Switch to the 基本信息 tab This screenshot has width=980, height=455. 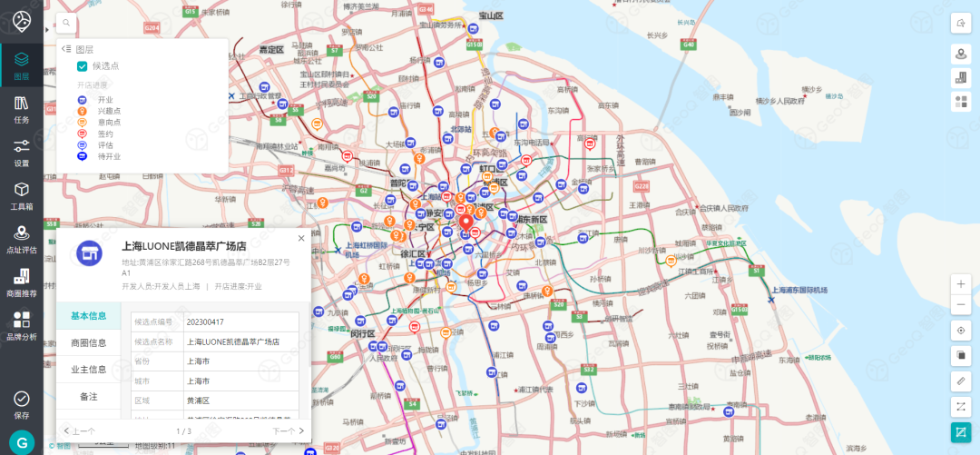[x=88, y=315]
